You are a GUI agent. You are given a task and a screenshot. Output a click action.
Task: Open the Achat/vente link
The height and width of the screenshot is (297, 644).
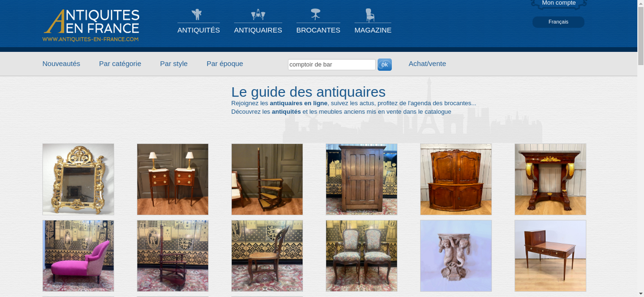[x=427, y=64]
